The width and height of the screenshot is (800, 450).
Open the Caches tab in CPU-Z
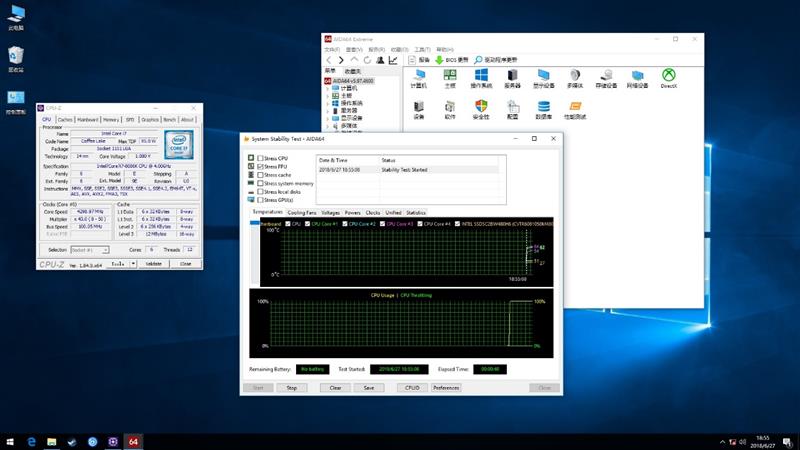65,119
